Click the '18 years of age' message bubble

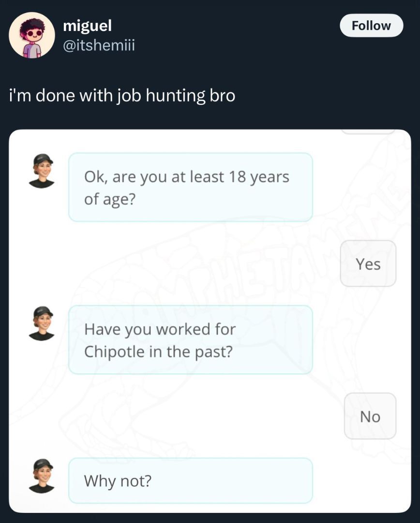(191, 187)
